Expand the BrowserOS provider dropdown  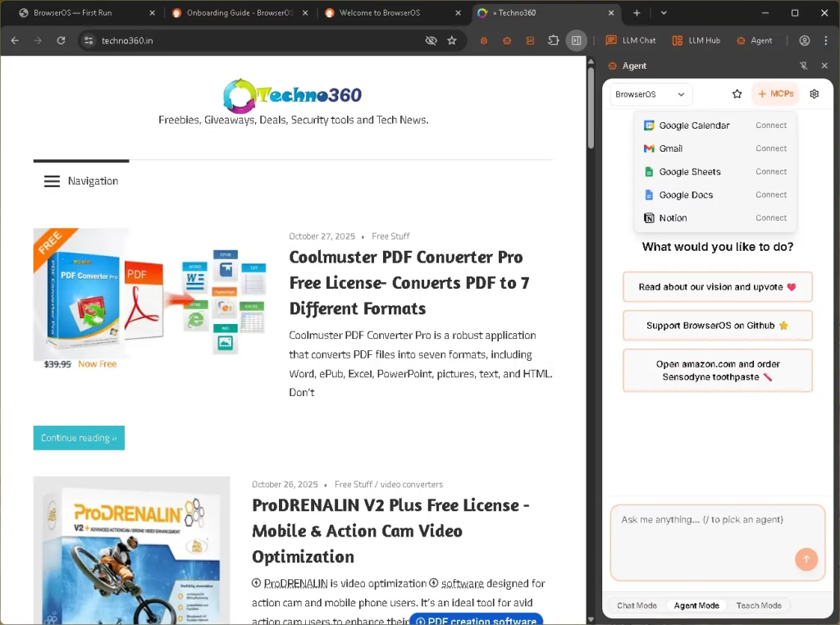tap(651, 94)
